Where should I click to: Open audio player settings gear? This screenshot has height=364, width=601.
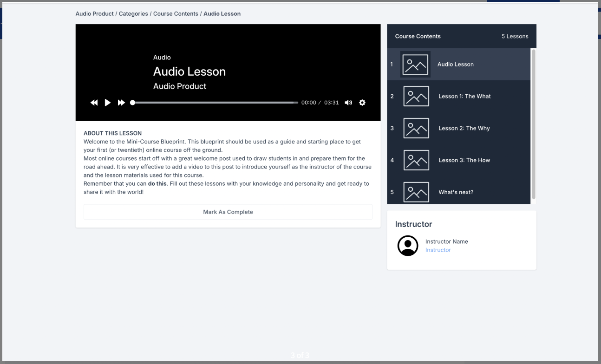pos(362,103)
